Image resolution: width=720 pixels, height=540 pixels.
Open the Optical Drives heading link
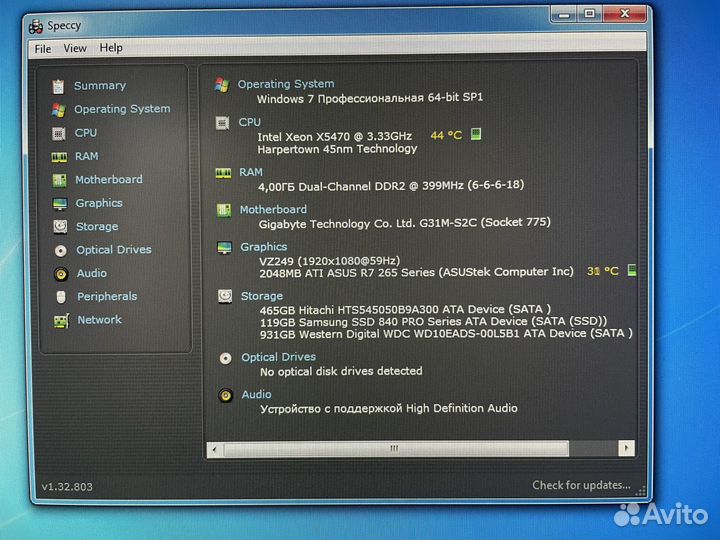[279, 357]
